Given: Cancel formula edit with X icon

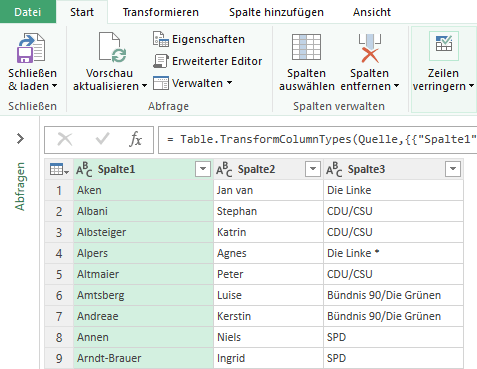Looking at the screenshot, I should [65, 139].
